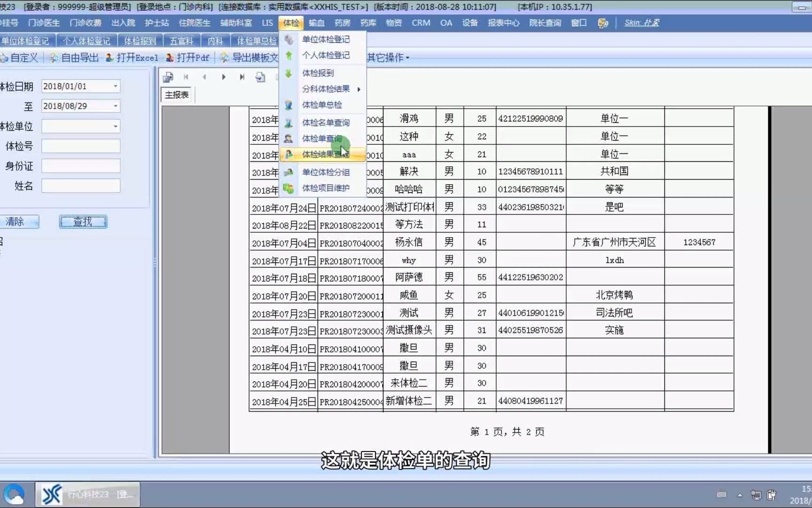This screenshot has height=508, width=812.
Task: Go to last report page icon
Action: tap(242, 77)
